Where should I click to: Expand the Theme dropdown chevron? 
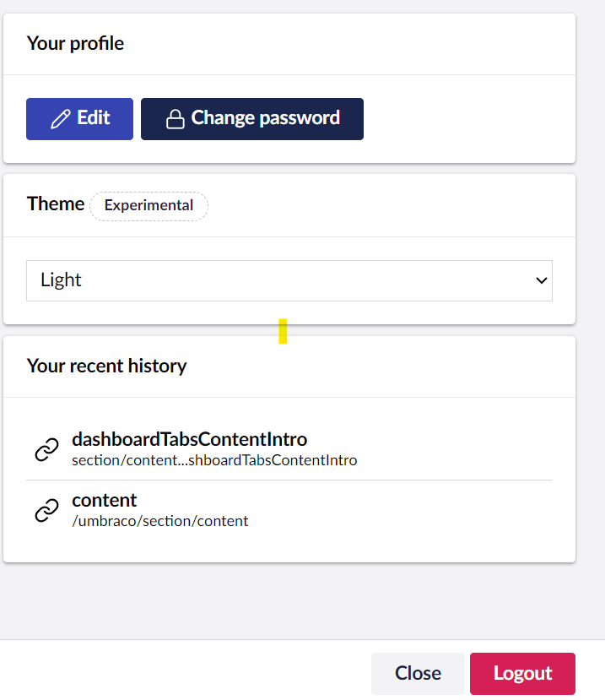(541, 280)
